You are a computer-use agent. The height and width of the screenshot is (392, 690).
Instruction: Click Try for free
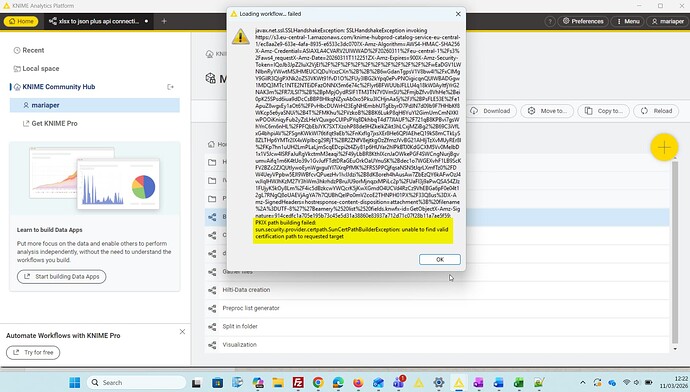[x=33, y=352]
